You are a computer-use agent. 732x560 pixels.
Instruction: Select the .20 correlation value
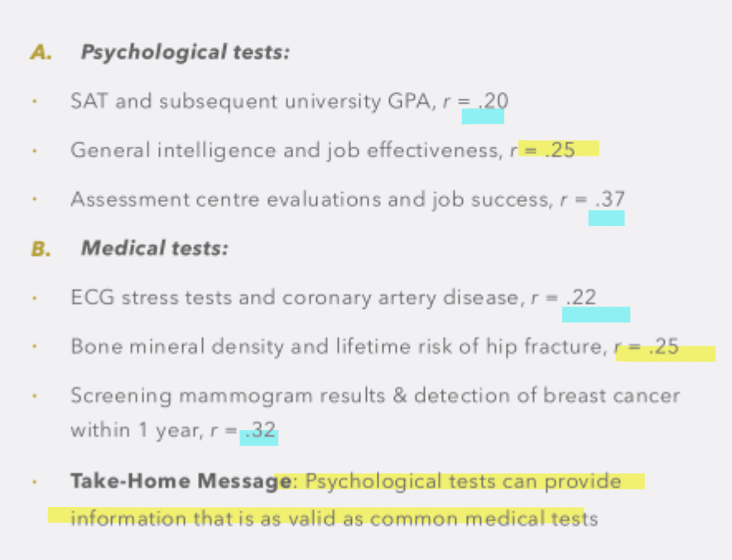pos(494,101)
